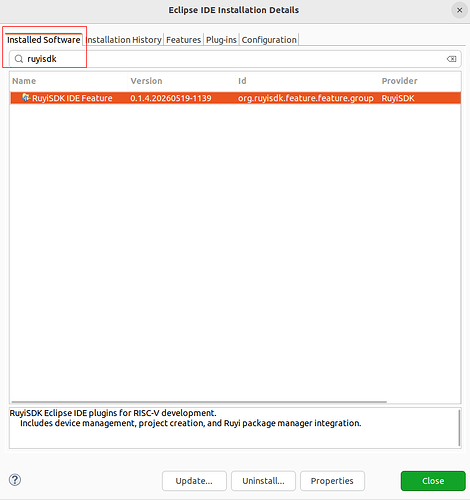Open the help question mark icon

coord(15,480)
